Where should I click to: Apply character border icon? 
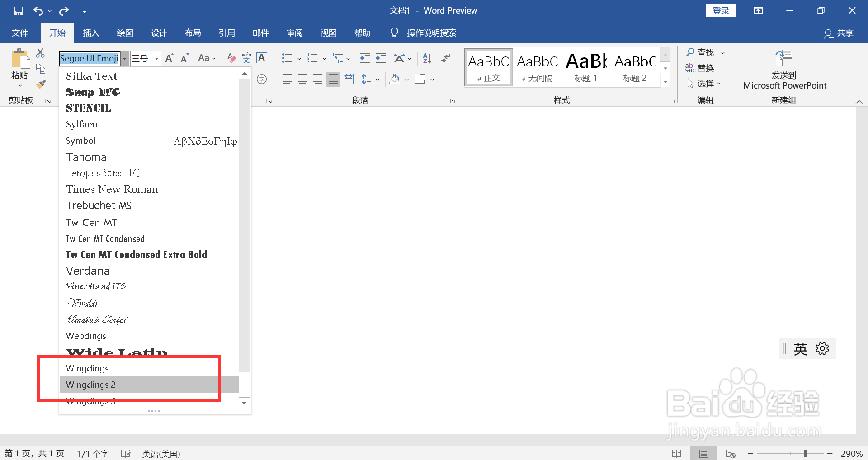coord(262,58)
